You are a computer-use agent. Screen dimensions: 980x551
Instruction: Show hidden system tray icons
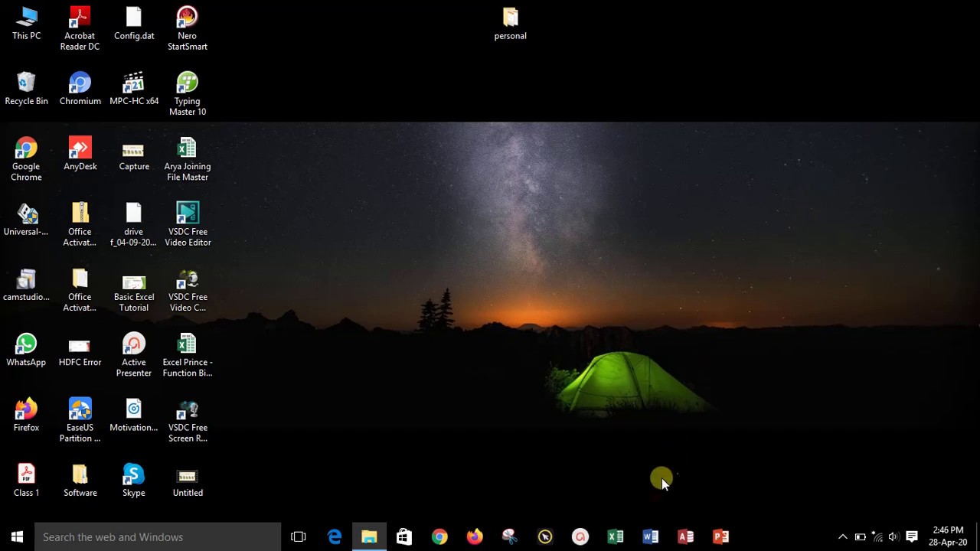[x=843, y=536]
